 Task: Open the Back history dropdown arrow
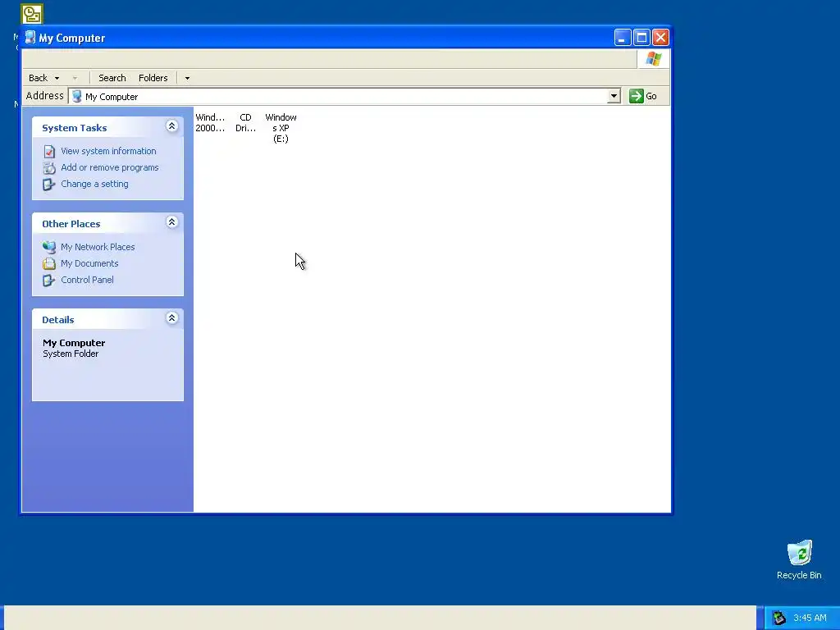(x=57, y=78)
